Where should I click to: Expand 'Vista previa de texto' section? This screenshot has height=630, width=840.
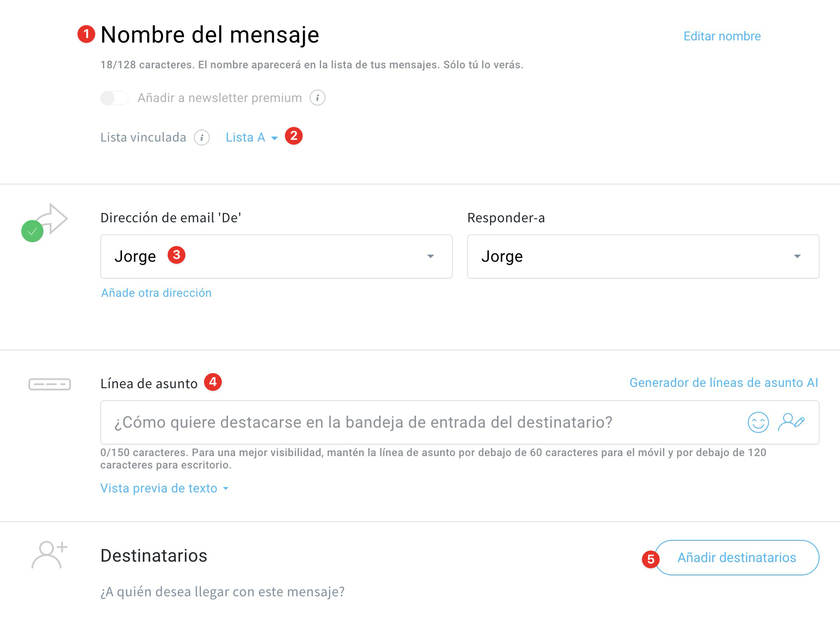click(164, 488)
